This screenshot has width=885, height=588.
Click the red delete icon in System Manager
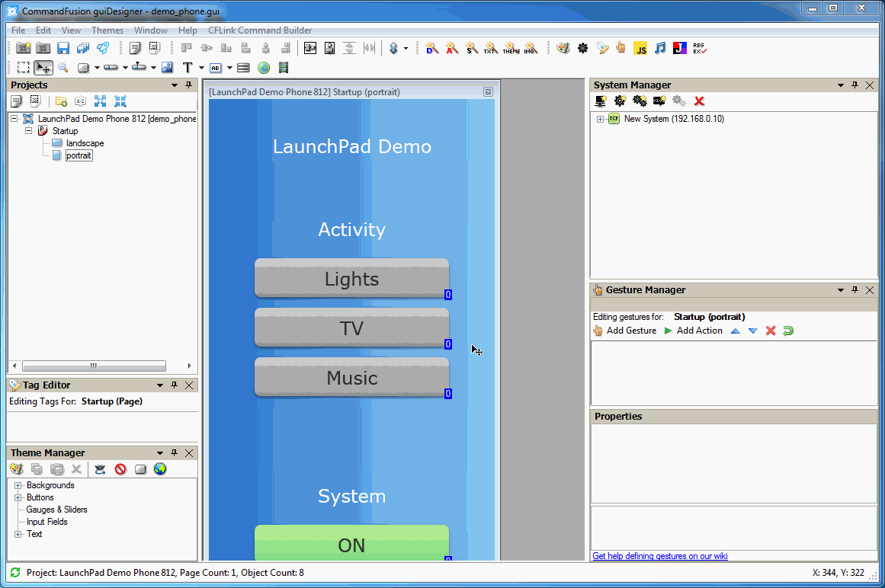699,101
